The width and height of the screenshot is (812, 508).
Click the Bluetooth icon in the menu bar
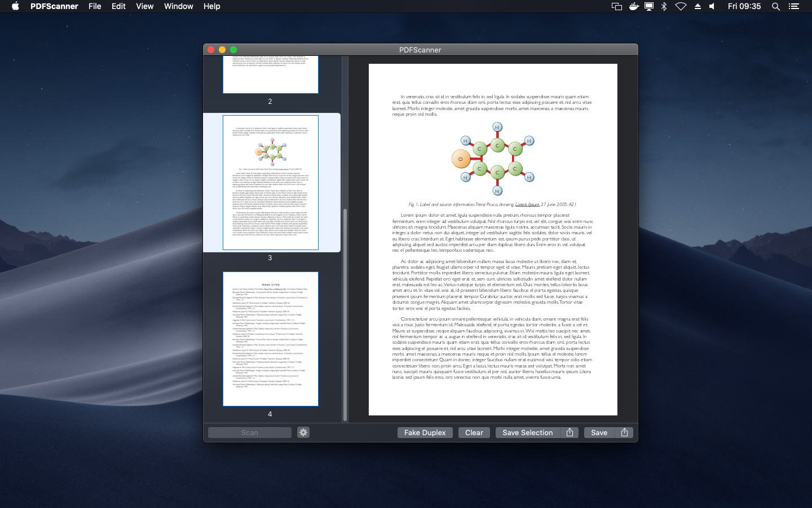click(664, 6)
